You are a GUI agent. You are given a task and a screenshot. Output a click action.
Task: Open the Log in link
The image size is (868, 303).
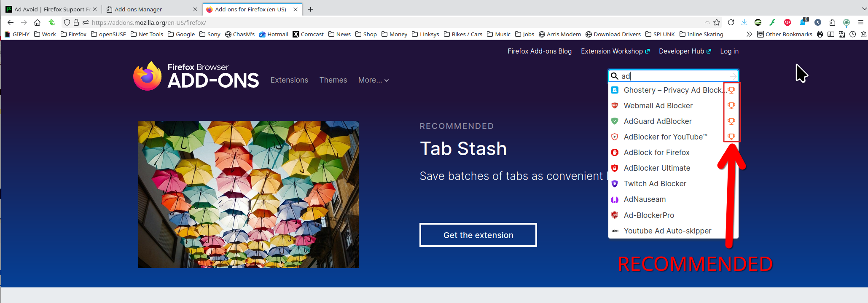coord(729,51)
